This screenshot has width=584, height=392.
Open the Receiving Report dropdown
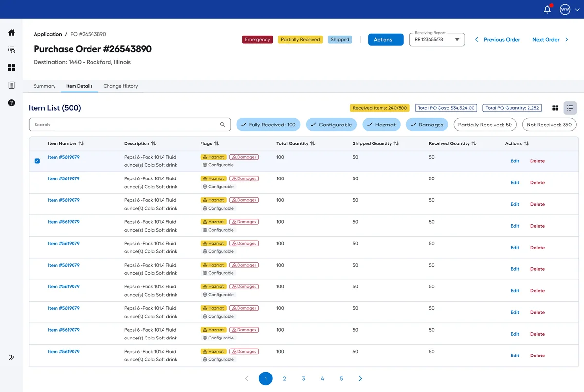coord(437,39)
